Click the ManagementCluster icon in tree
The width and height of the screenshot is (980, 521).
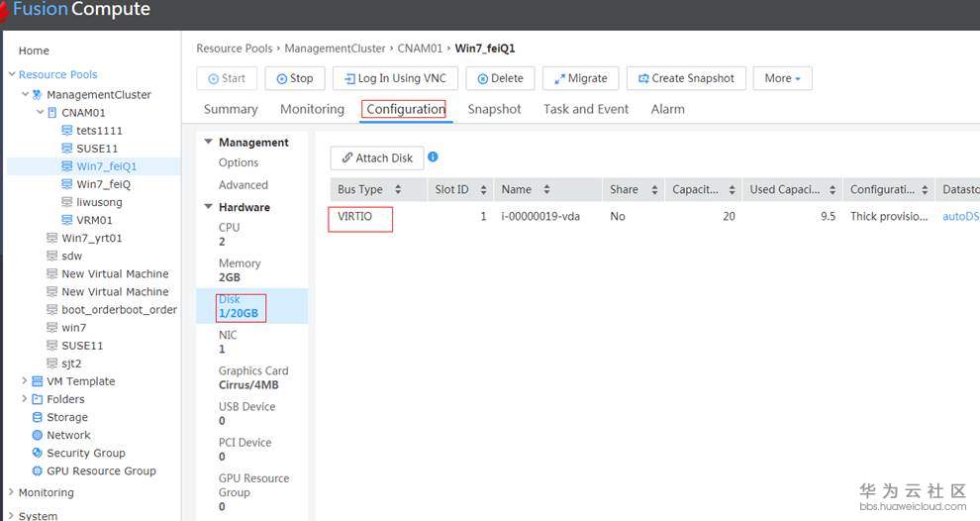[x=38, y=95]
